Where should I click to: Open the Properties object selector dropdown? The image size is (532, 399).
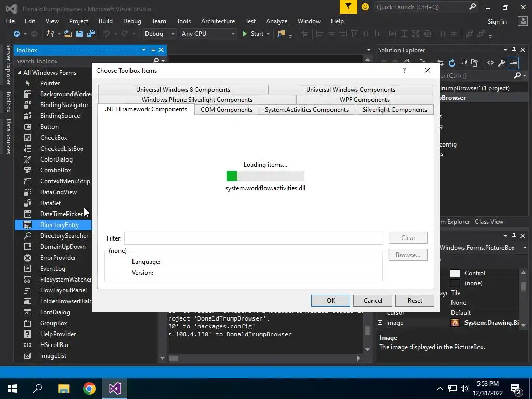pyautogui.click(x=525, y=248)
